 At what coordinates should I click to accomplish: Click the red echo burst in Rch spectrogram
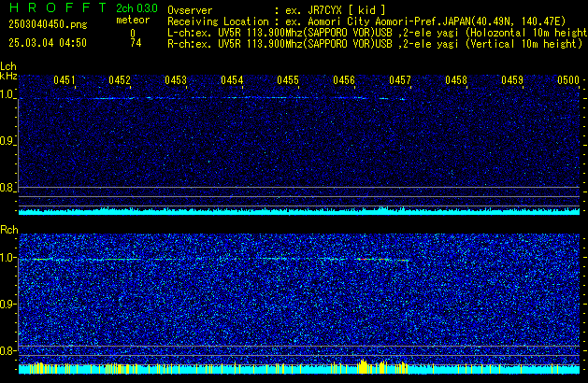tap(363, 259)
